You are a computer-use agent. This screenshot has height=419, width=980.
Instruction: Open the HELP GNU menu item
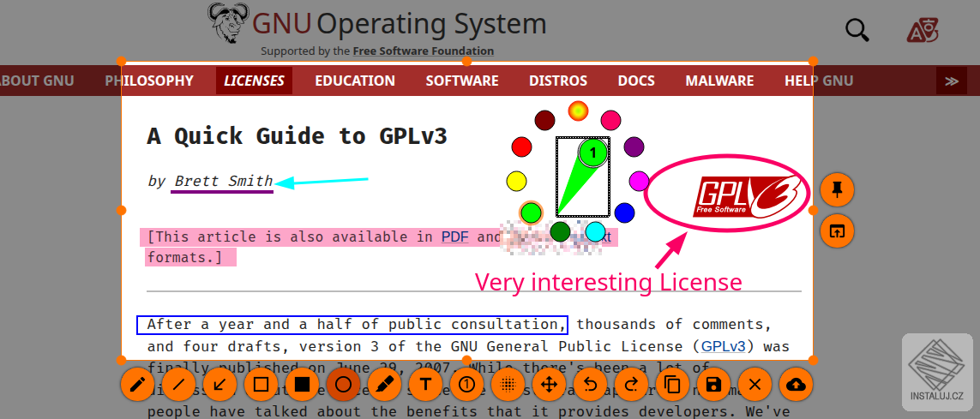819,81
